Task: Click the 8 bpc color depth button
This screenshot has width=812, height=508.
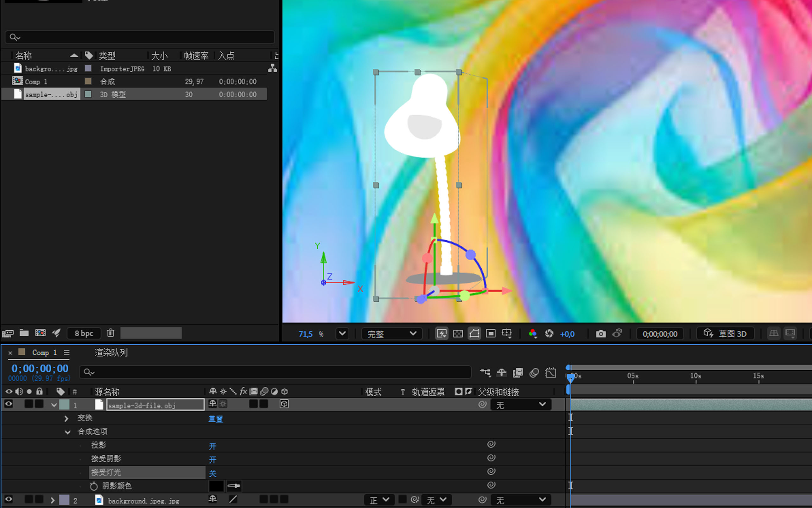Action: (84, 333)
